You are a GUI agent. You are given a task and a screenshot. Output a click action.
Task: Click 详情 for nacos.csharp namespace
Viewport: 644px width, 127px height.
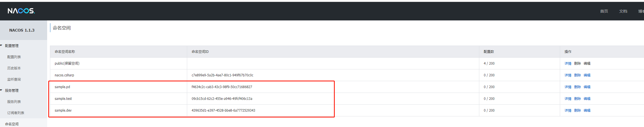[568, 75]
